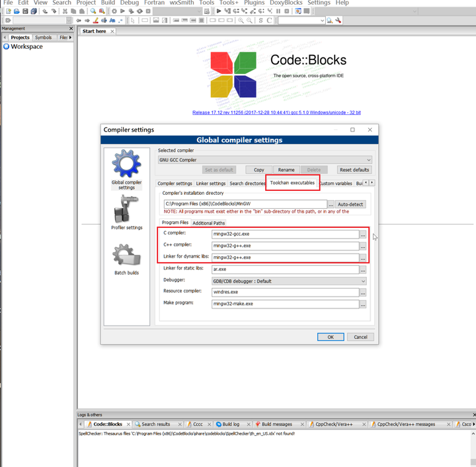Click the compiler installation directory field
The image size is (476, 467).
tap(245, 204)
